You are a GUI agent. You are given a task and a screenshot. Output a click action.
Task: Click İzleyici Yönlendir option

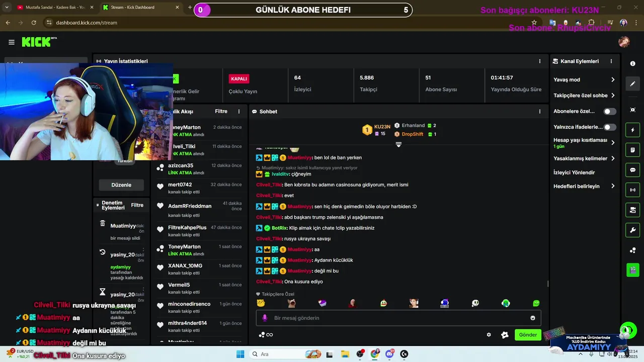[x=574, y=172]
